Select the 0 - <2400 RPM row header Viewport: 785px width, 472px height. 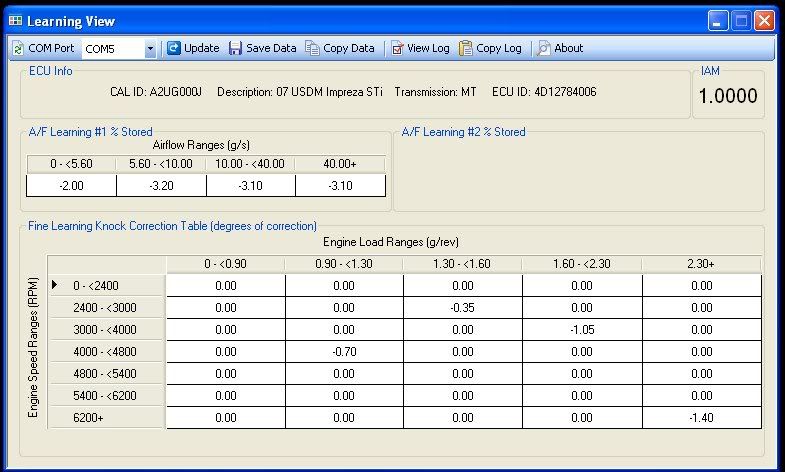pyautogui.click(x=104, y=286)
